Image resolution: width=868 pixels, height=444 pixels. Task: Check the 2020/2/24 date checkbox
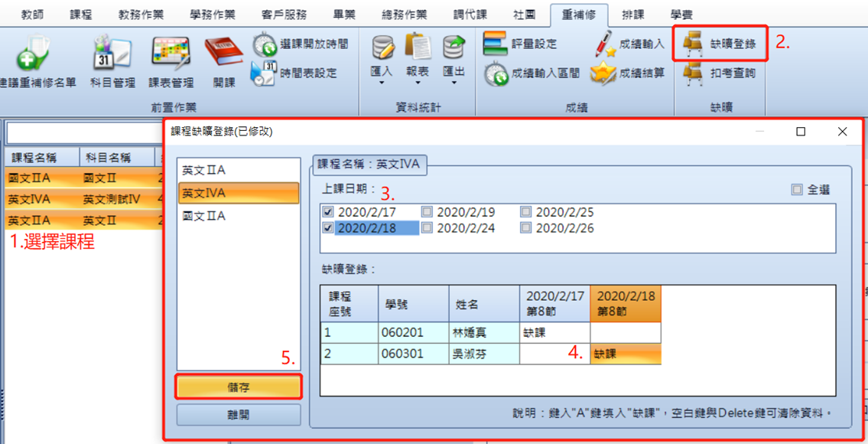(x=427, y=227)
